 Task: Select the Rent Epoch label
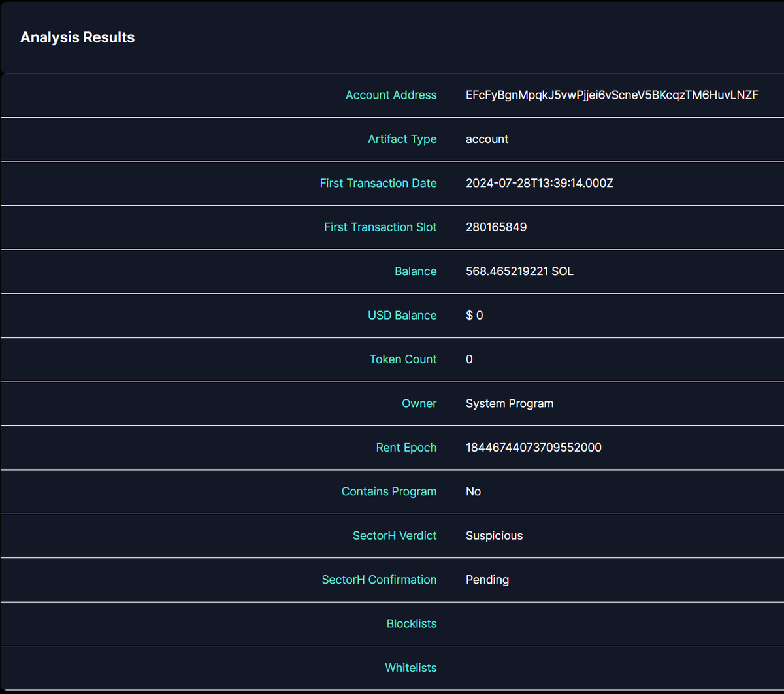[x=406, y=448]
